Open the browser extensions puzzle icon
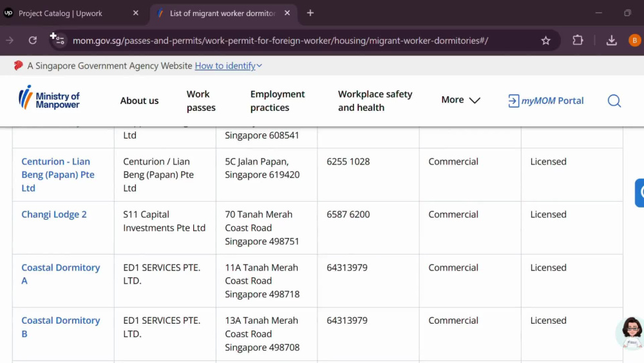Screen dimensions: 644x363 point(578,40)
